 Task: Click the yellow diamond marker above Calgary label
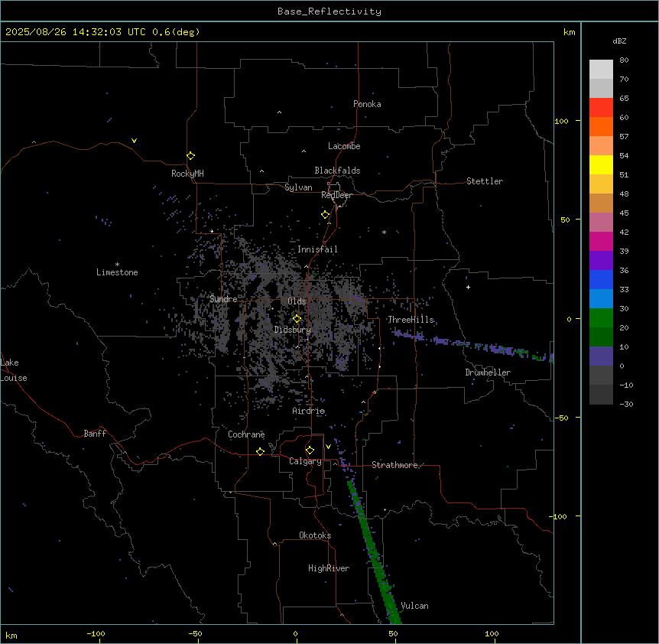(310, 450)
